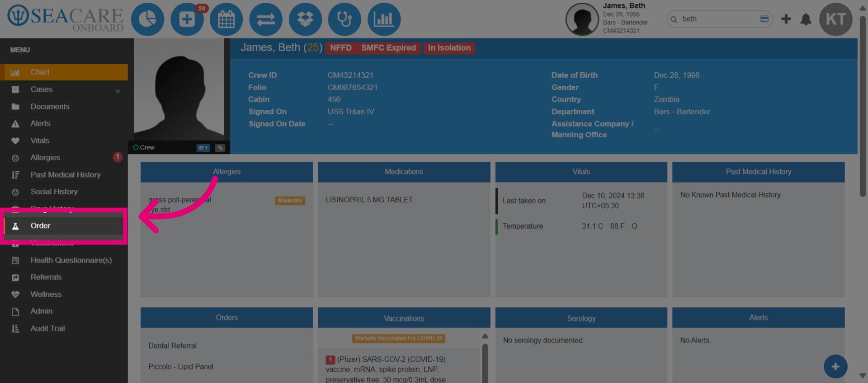The height and width of the screenshot is (383, 868).
Task: Select Chart in the sidebar menu
Action: 64,72
